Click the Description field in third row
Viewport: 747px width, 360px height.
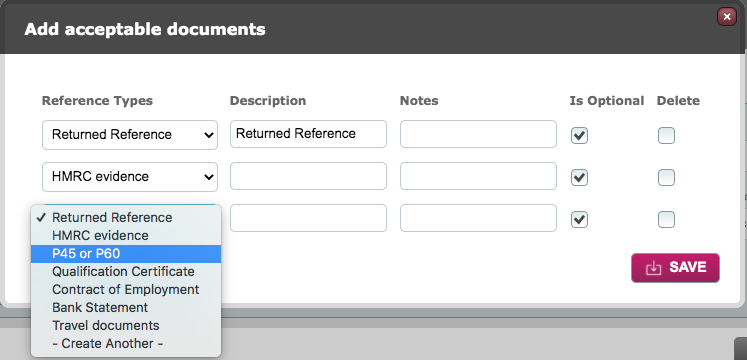coord(308,218)
